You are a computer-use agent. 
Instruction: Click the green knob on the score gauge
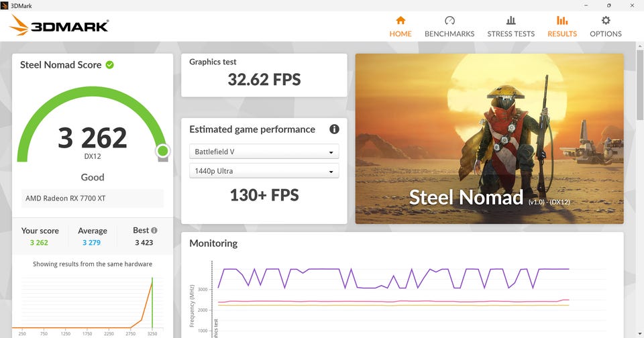click(162, 151)
